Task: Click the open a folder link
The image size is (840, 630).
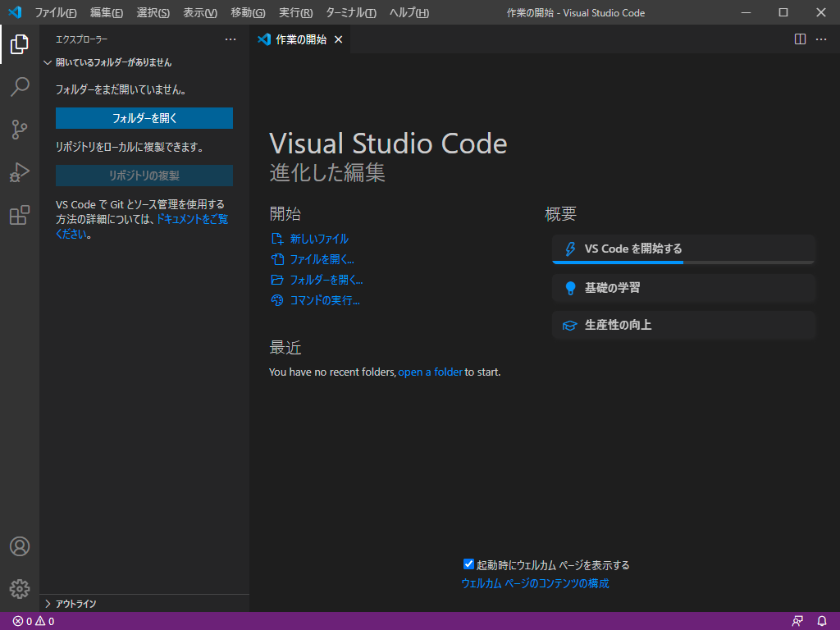Action: click(430, 372)
